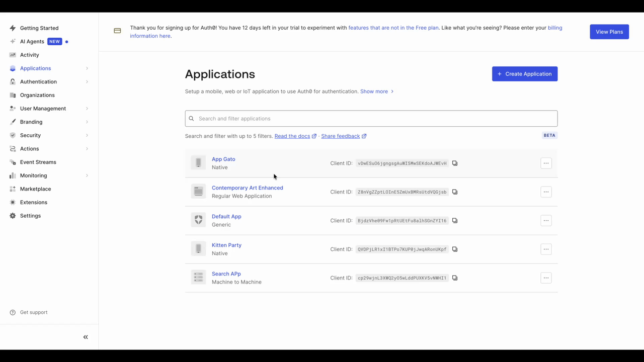The image size is (644, 362).
Task: Click the Search APp machine icon
Action: [198, 278]
